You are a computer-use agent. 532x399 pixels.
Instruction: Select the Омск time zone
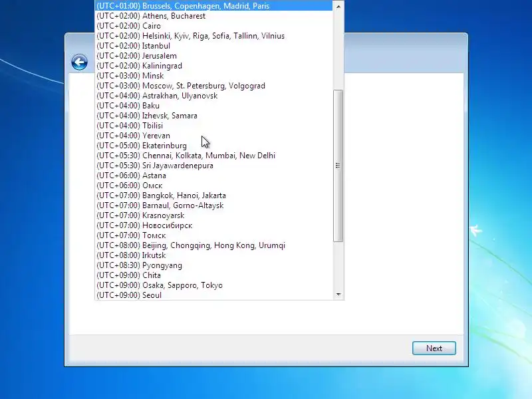click(213, 186)
